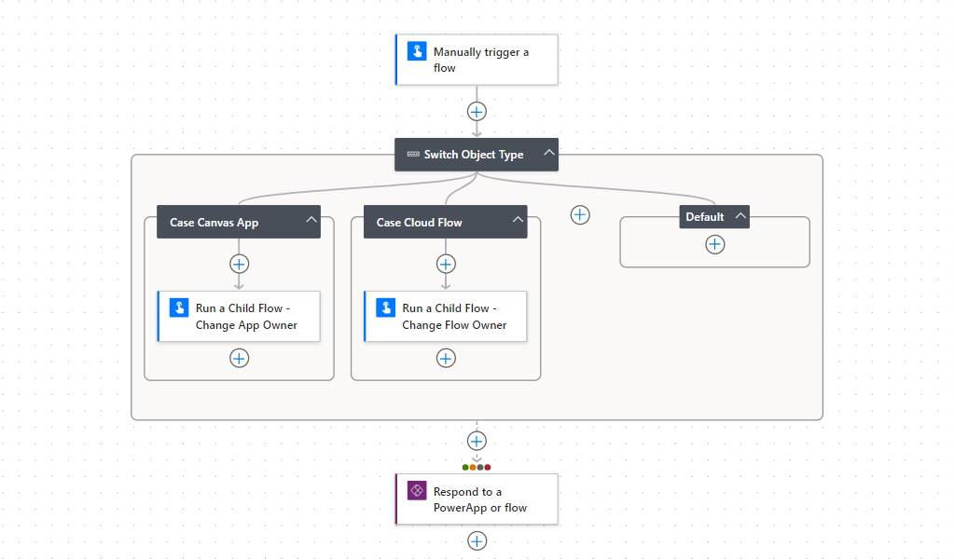Viewport: 954px width, 560px height.
Task: Collapse the Switch Object Type action
Action: pos(549,154)
